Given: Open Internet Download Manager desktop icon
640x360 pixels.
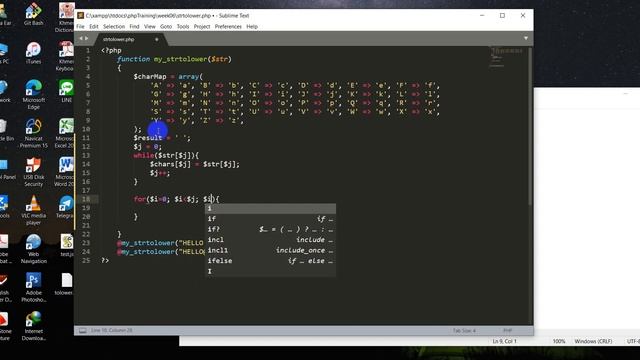Looking at the screenshot, I should [33, 326].
